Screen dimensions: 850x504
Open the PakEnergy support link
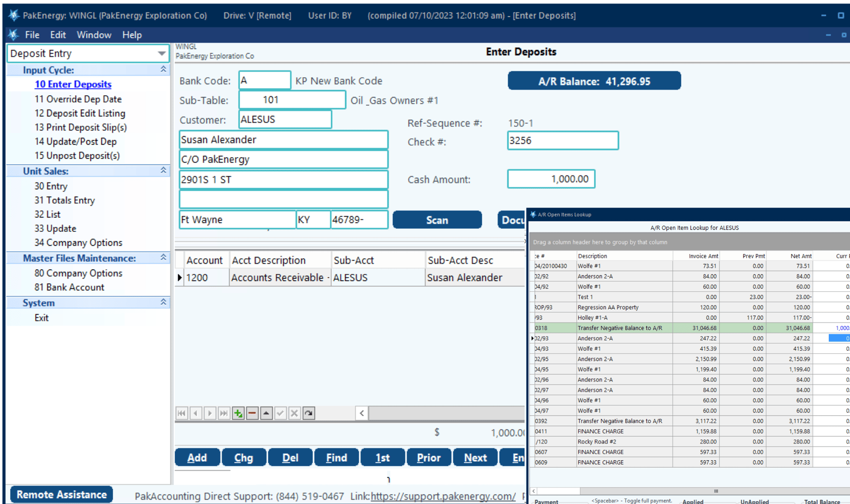(443, 496)
